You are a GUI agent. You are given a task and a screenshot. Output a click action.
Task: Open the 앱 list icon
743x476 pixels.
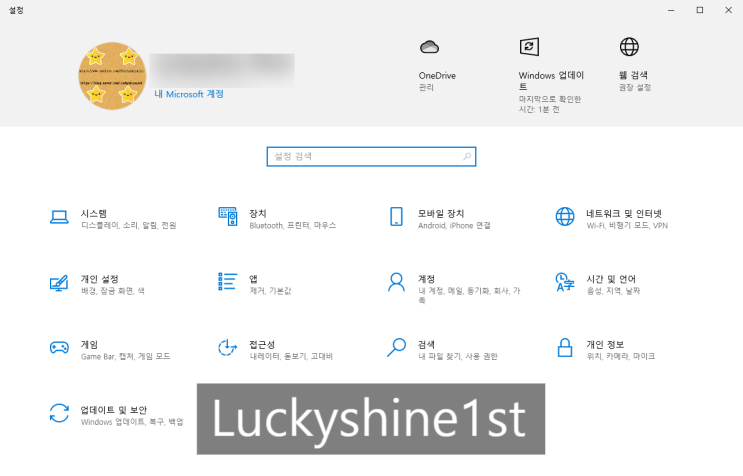(x=227, y=281)
